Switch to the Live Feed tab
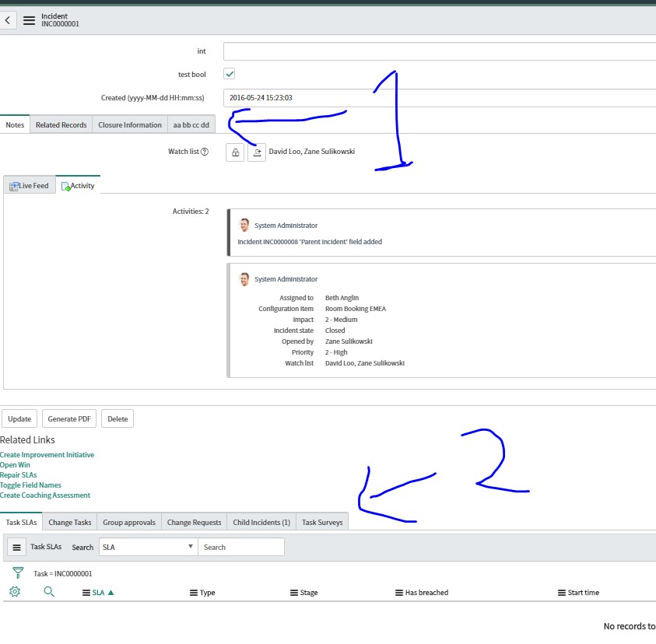Viewport: 656px width, 644px height. 29,185
